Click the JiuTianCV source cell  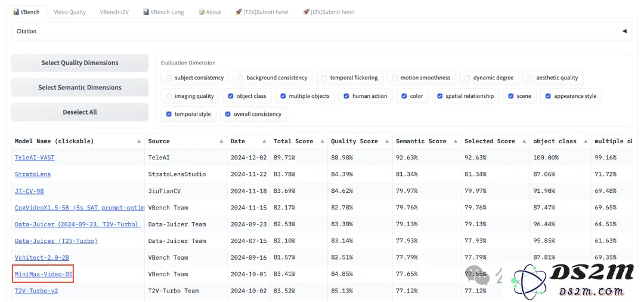click(x=185, y=190)
